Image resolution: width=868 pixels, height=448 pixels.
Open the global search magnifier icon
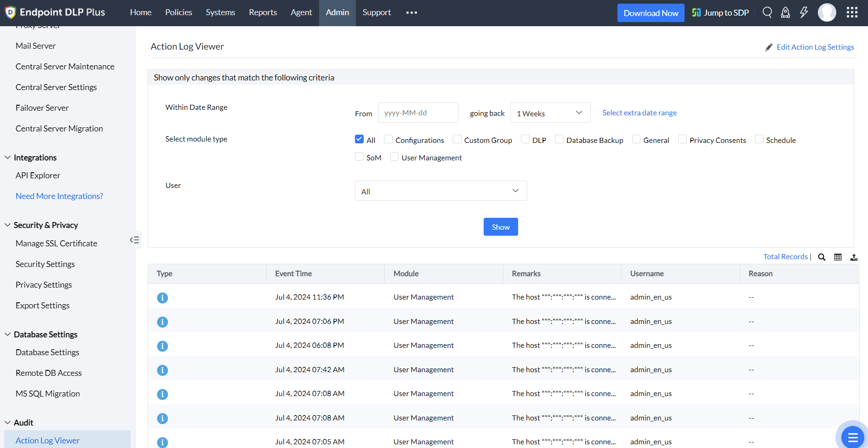(766, 12)
